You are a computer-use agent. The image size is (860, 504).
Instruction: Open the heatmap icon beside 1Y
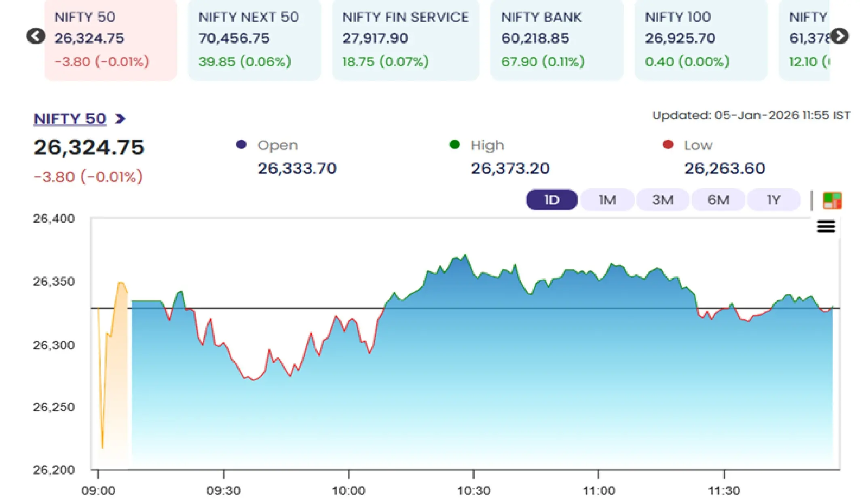pyautogui.click(x=832, y=200)
